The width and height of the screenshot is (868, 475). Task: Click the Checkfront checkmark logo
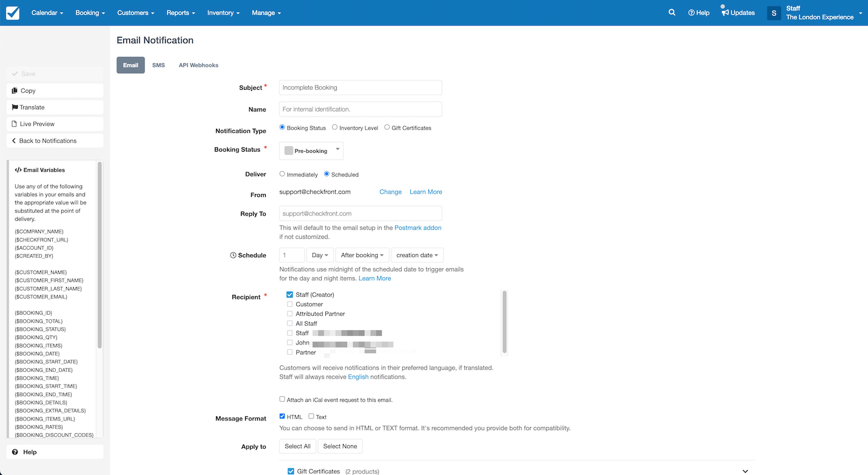point(13,13)
